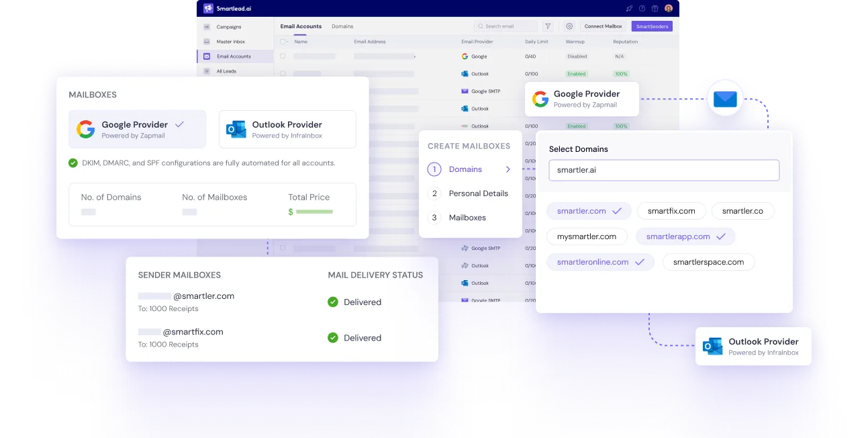Deselect the smartler.com domain chip
868x438 pixels.
click(x=589, y=211)
